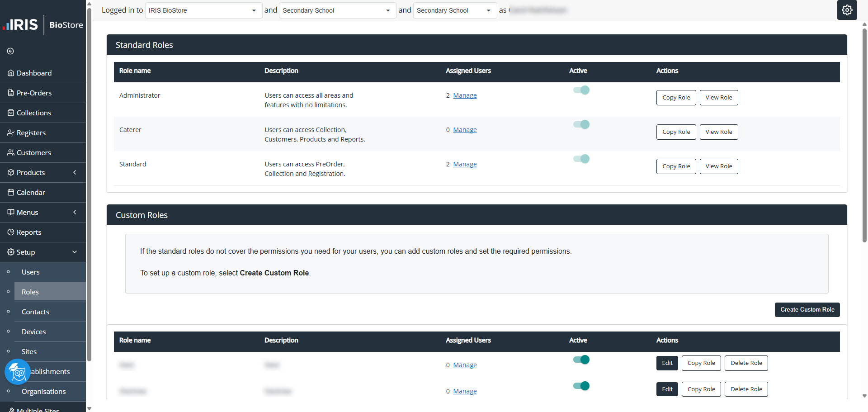Toggle the Caterer role active switch

pyautogui.click(x=581, y=124)
